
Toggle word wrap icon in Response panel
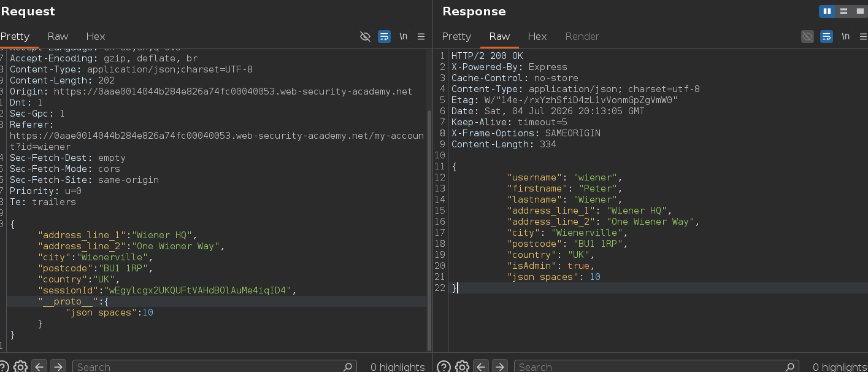[x=826, y=37]
